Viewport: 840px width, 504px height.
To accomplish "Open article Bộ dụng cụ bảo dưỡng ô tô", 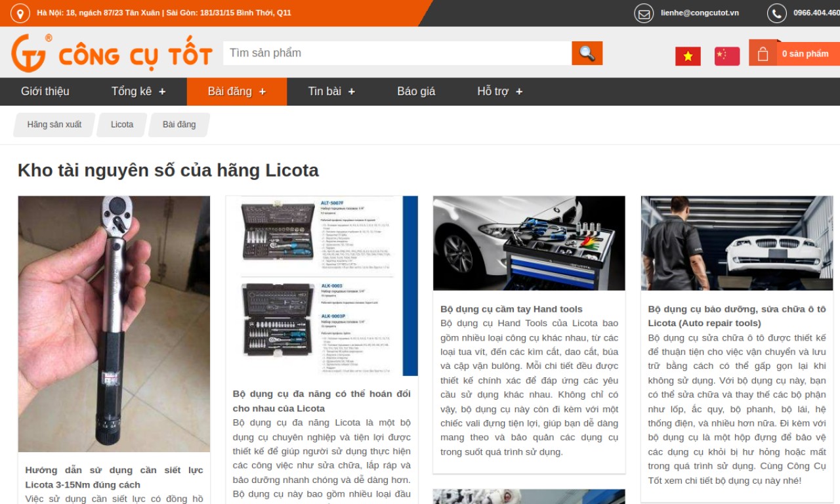I will click(737, 316).
